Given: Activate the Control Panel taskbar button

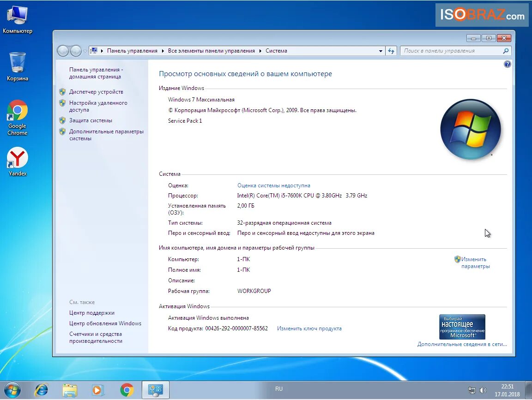Looking at the screenshot, I should (155, 390).
